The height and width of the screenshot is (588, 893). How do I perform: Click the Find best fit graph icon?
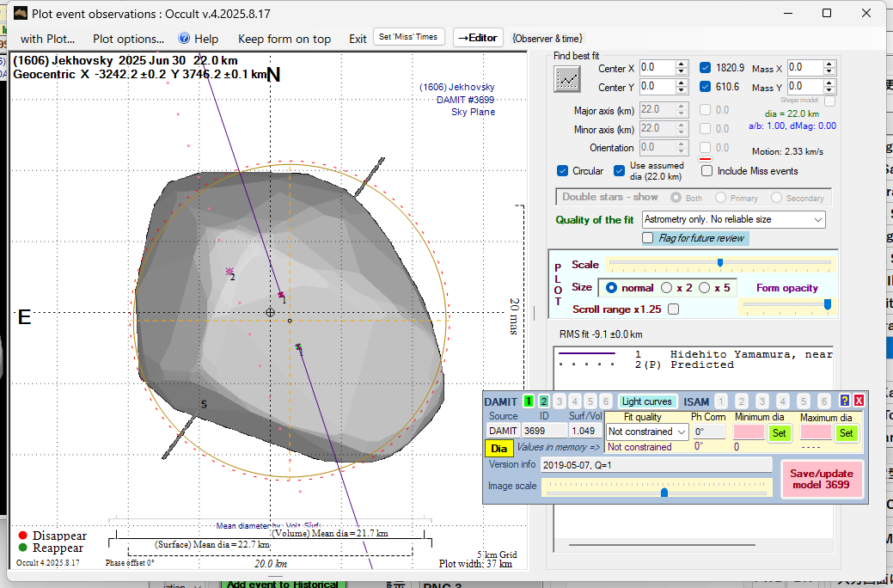(x=566, y=79)
